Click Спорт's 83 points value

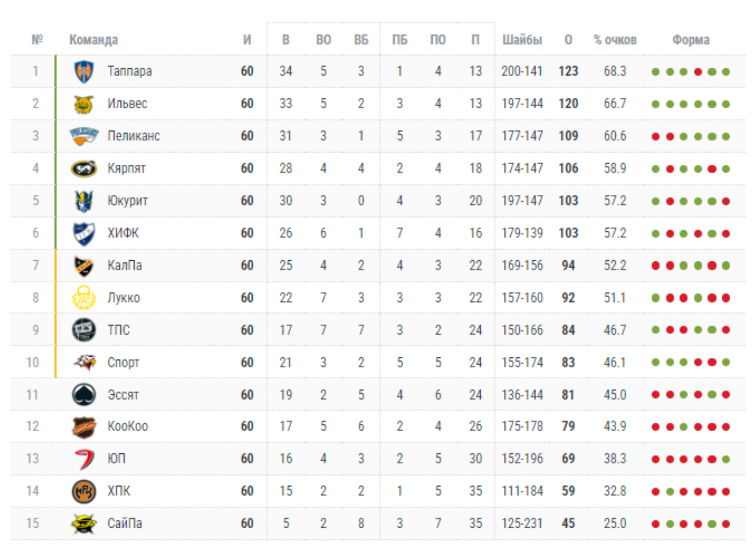(568, 363)
